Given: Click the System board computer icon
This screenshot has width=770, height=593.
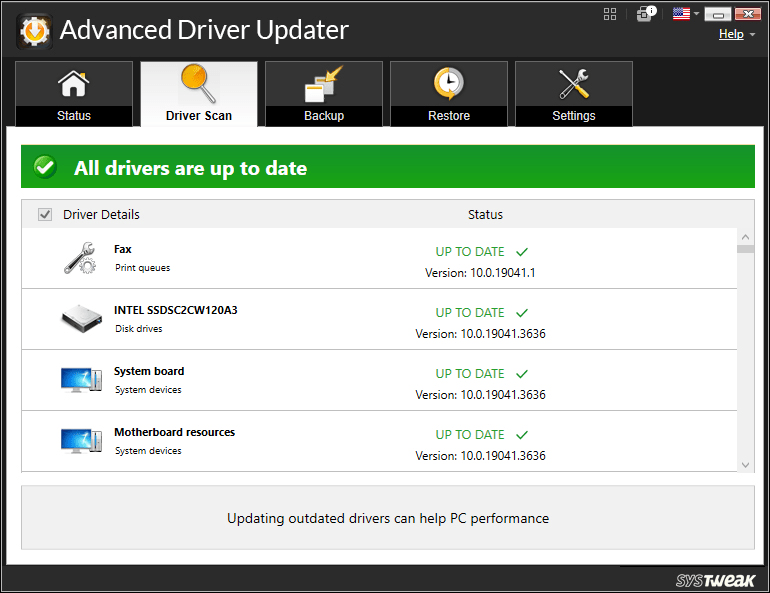Looking at the screenshot, I should [80, 380].
